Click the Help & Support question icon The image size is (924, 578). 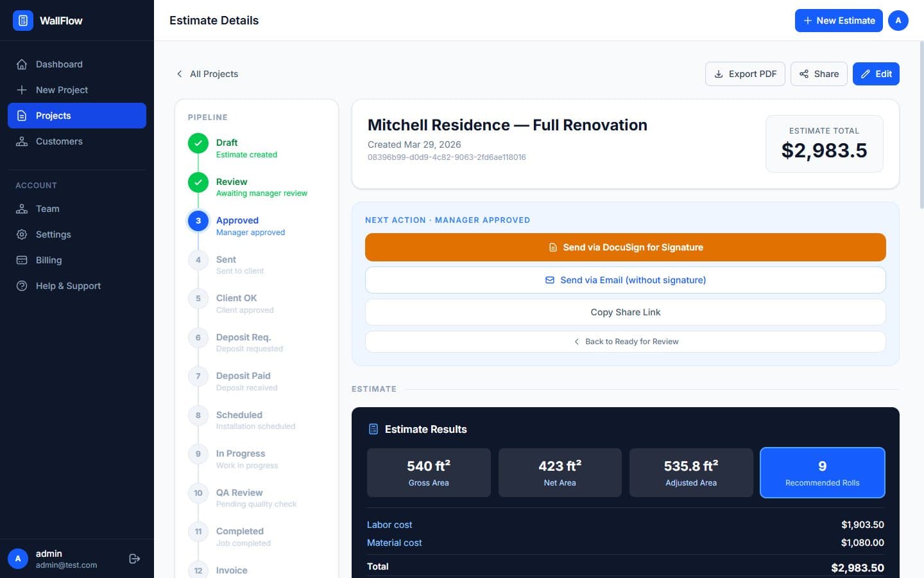click(x=22, y=286)
